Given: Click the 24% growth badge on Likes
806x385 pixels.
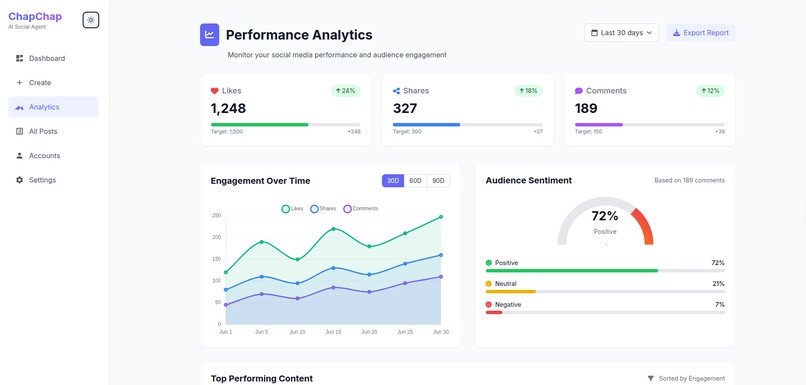Looking at the screenshot, I should coord(346,91).
